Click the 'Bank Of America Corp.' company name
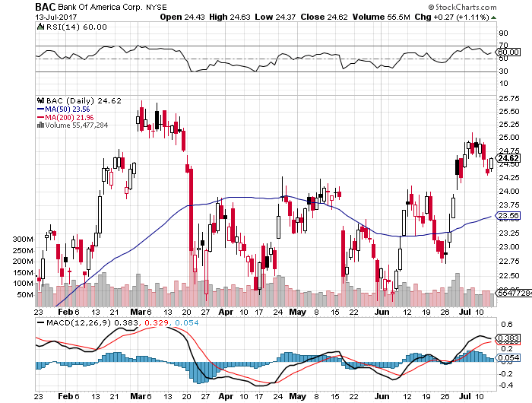The image size is (532, 403). point(100,7)
